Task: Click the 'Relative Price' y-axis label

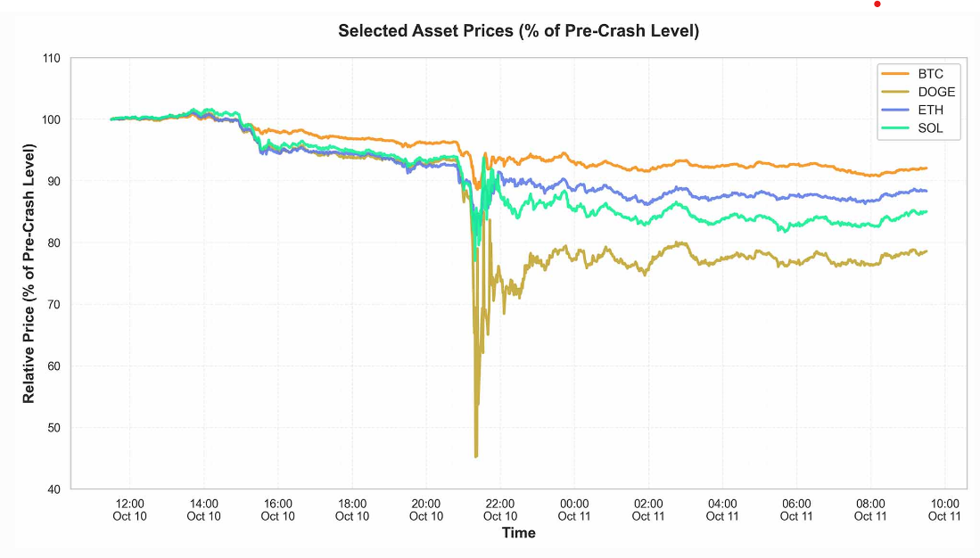Action: click(29, 273)
